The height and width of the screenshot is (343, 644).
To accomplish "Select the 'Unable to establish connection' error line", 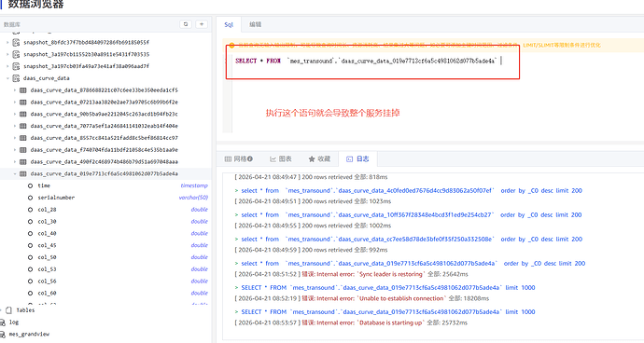I will coord(362,298).
